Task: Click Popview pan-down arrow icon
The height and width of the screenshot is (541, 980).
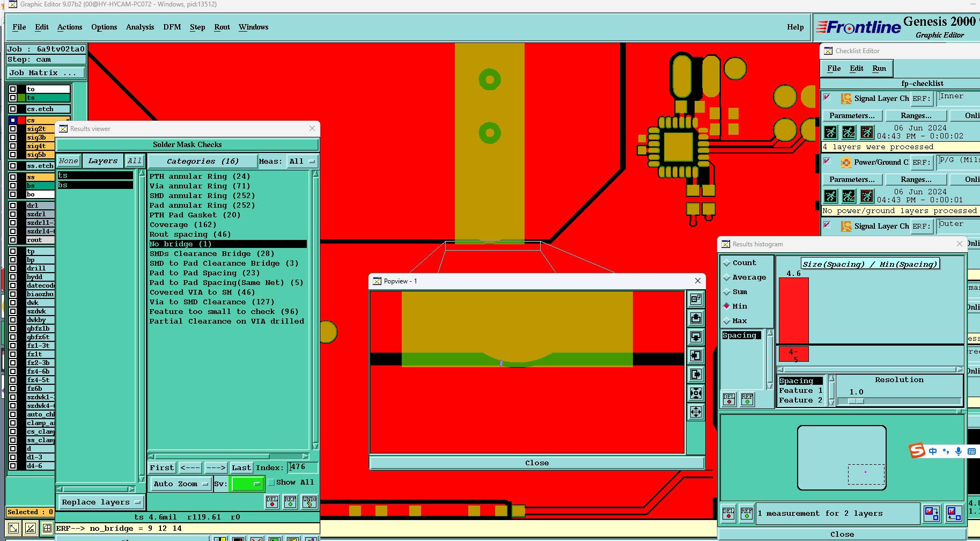Action: tap(696, 337)
